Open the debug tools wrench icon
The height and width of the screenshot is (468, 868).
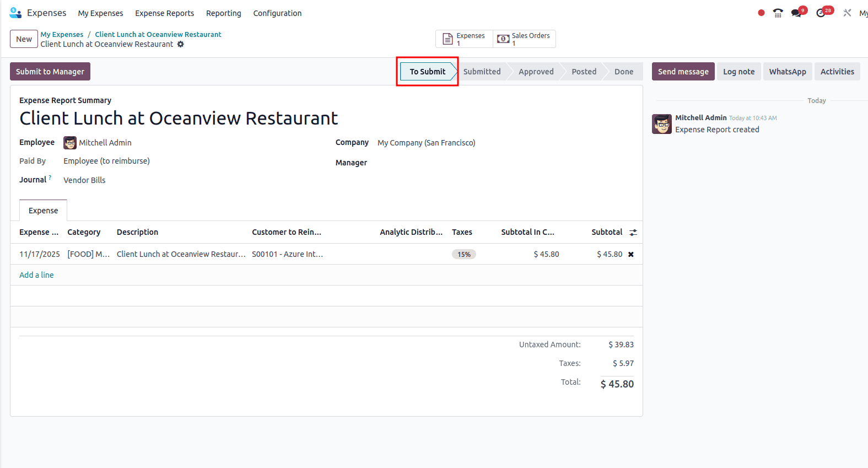[847, 13]
